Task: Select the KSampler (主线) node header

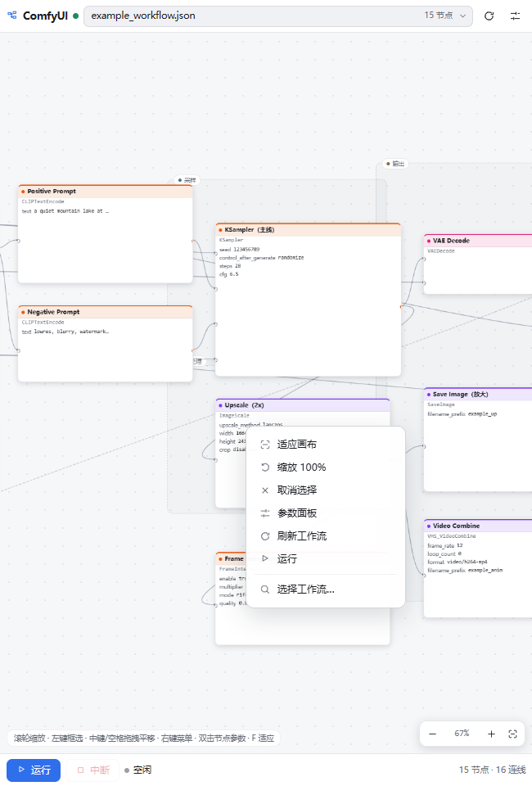Action: (x=308, y=229)
